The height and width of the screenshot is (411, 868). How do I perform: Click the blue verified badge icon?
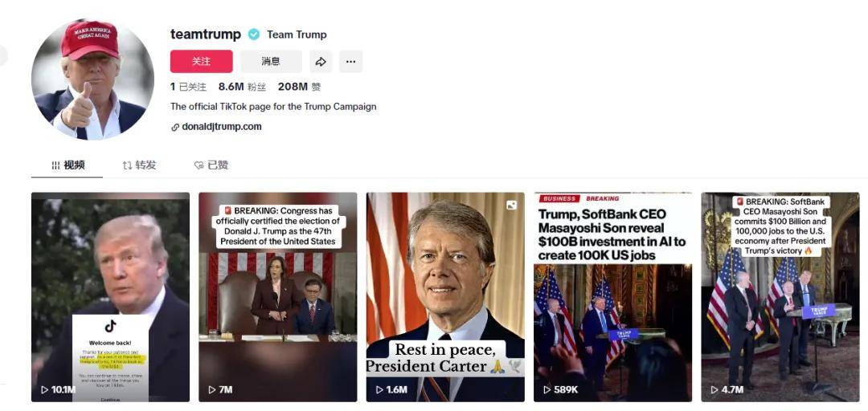[253, 35]
